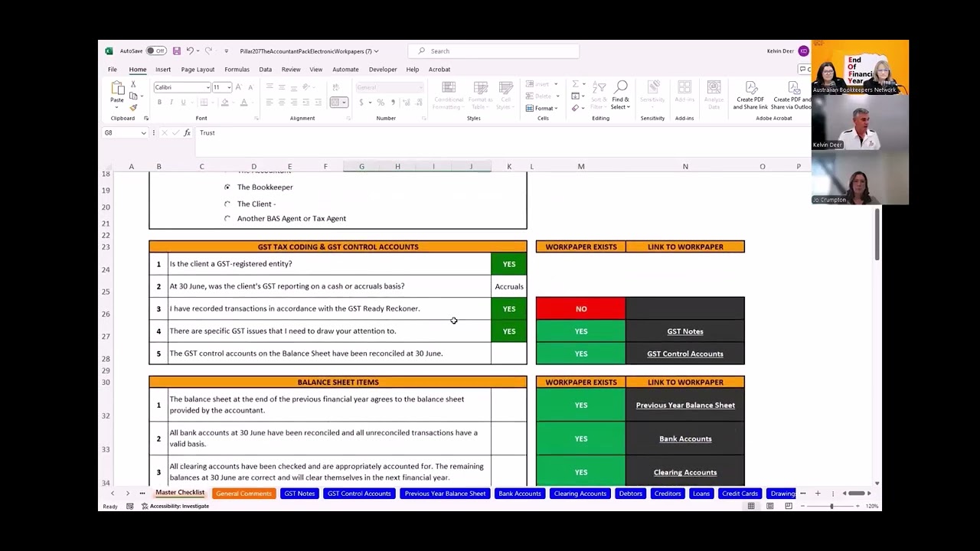This screenshot has height=551, width=980.
Task: Follow the GST Control Accounts workpaper link
Action: coord(685,354)
